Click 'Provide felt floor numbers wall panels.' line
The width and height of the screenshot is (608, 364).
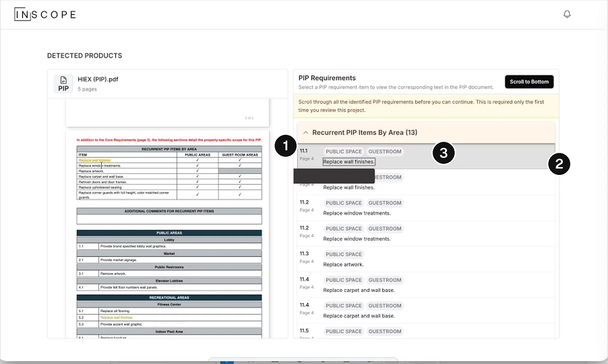pyautogui.click(x=129, y=287)
